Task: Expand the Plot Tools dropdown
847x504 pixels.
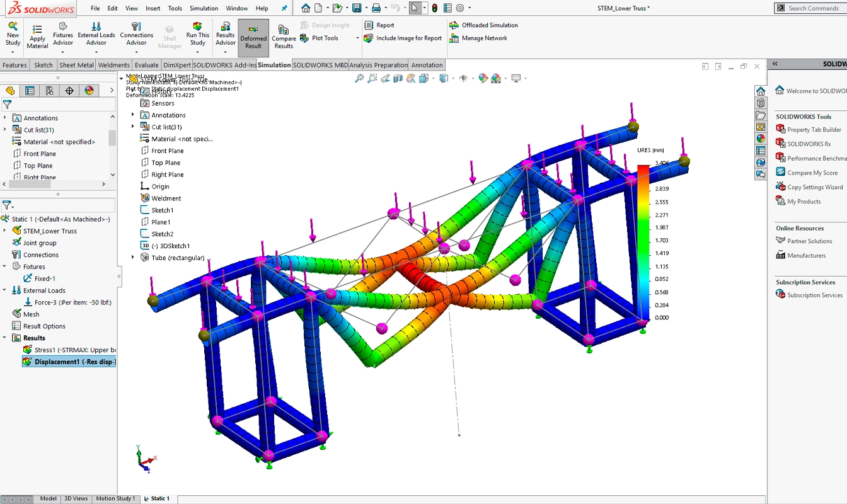Action: tap(357, 38)
